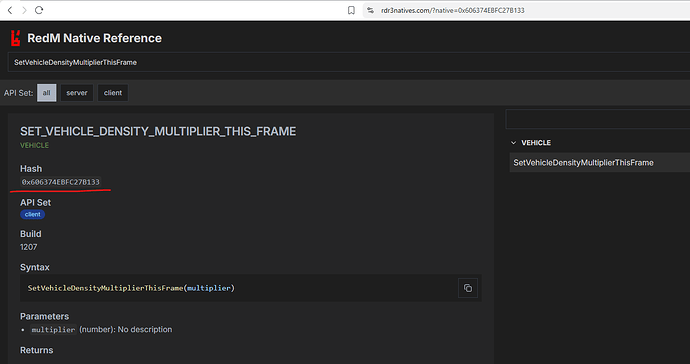This screenshot has height=364, width=690.
Task: Open SetVehicleDensityMultiplierThisFrame in sidebar list
Action: coord(599,162)
